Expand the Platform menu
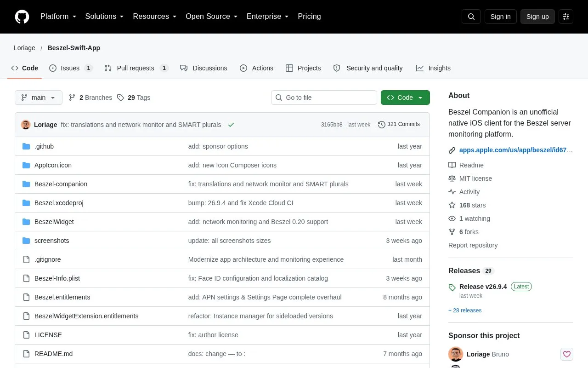Viewport: 588px width, 368px height. pyautogui.click(x=58, y=17)
